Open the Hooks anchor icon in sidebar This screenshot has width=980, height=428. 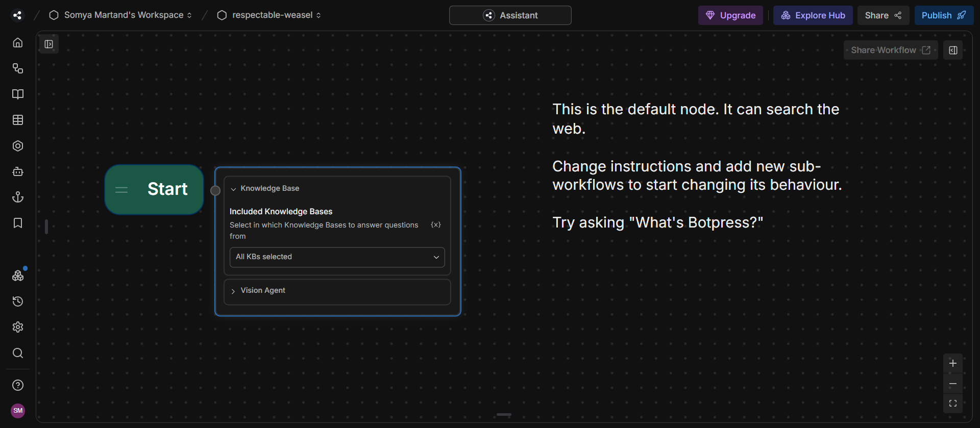coord(18,197)
